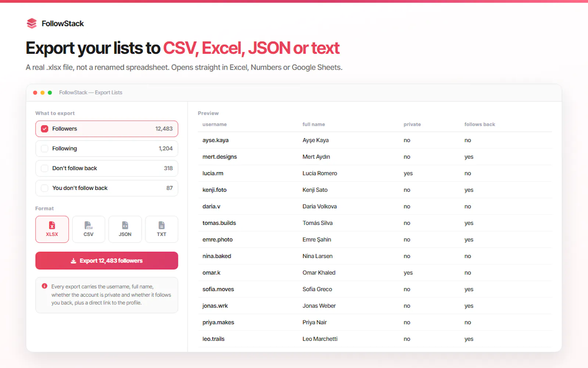Click the headline Export your lists to

click(x=93, y=48)
